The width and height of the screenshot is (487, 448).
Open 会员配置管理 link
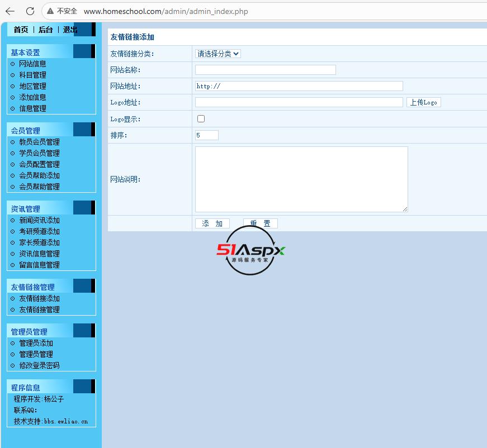point(40,164)
